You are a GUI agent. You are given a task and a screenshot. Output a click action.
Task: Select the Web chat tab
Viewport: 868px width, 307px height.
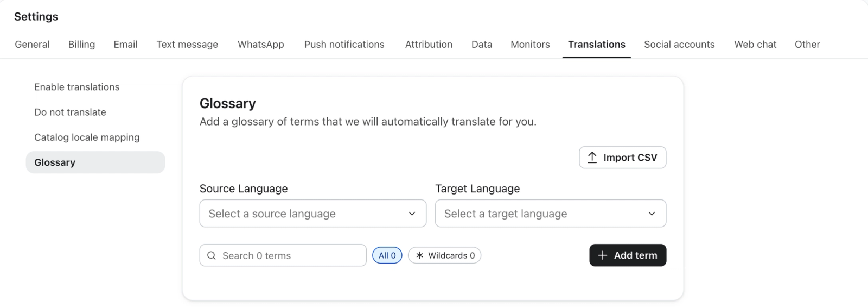755,45
